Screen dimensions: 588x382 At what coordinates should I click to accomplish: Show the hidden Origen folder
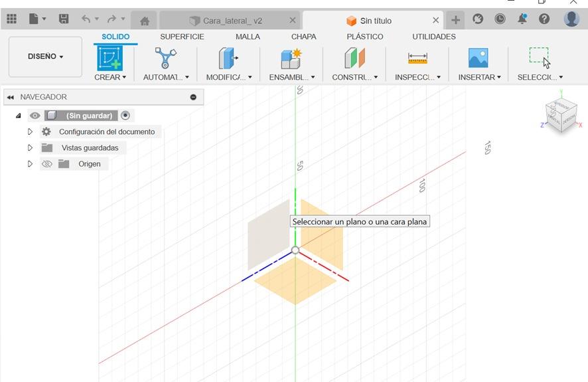(47, 164)
